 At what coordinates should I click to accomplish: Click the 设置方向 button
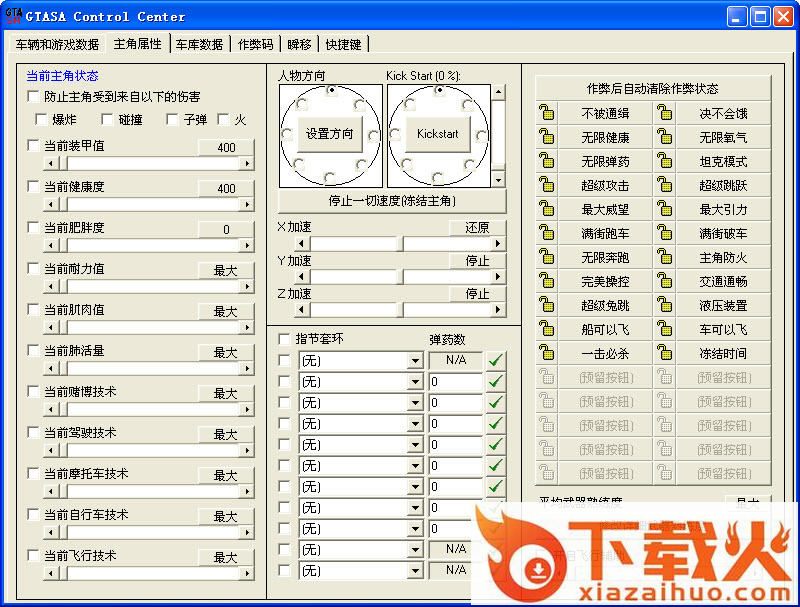pos(330,134)
